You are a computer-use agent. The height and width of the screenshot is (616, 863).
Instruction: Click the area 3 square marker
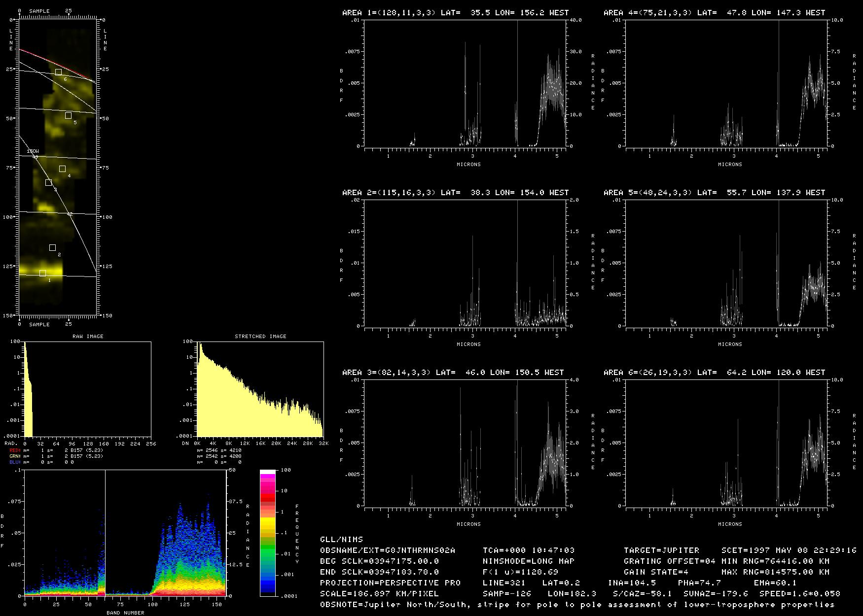[48, 183]
